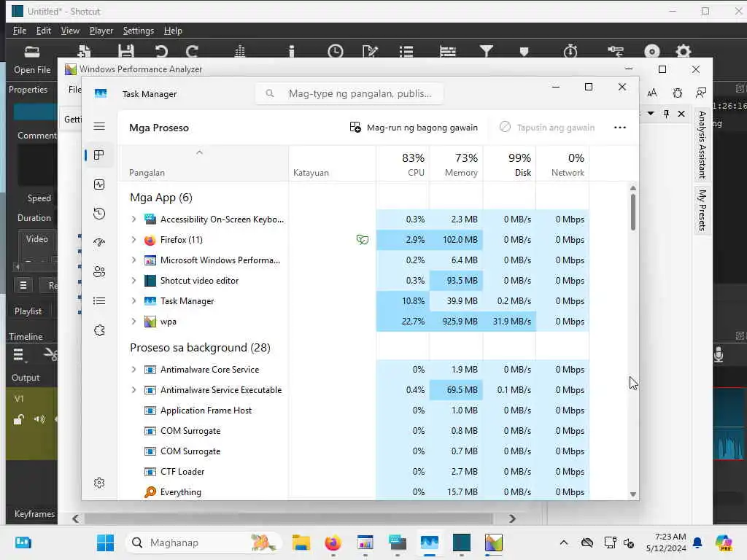Click Shotcut Keyframes stopwatch toolbar icon
This screenshot has width=747, height=560.
[x=570, y=51]
